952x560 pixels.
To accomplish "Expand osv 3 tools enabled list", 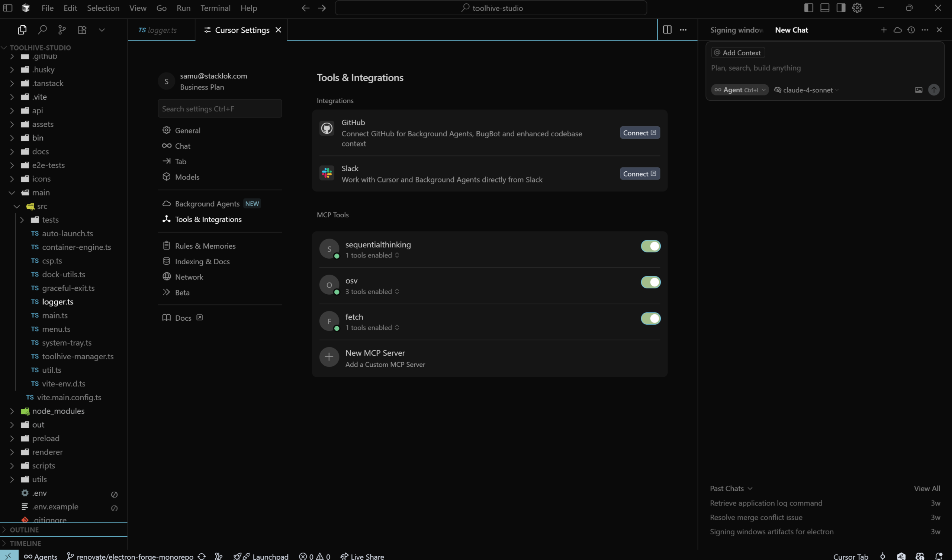I will click(x=372, y=291).
